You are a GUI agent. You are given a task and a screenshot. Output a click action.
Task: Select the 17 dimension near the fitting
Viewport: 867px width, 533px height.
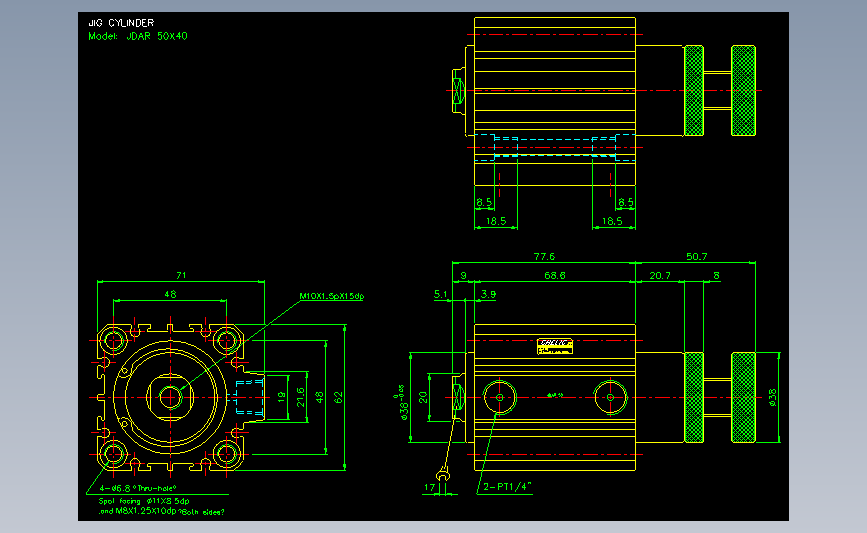tap(429, 488)
